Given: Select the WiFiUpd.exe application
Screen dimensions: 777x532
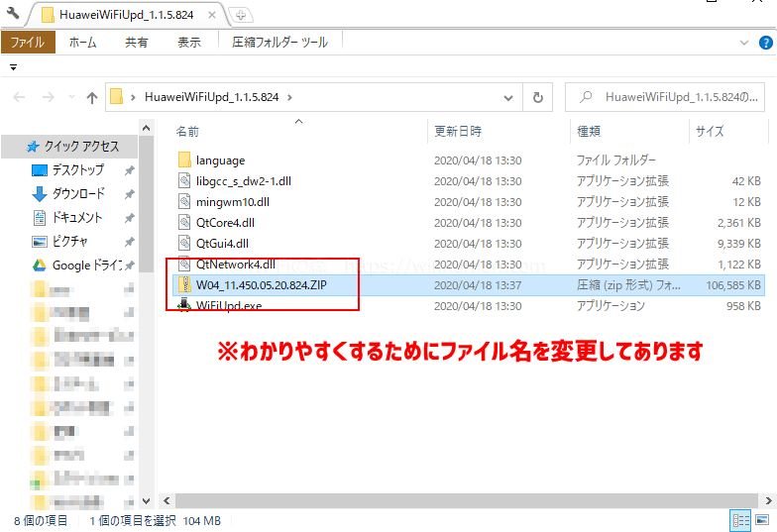Looking at the screenshot, I should click(229, 306).
